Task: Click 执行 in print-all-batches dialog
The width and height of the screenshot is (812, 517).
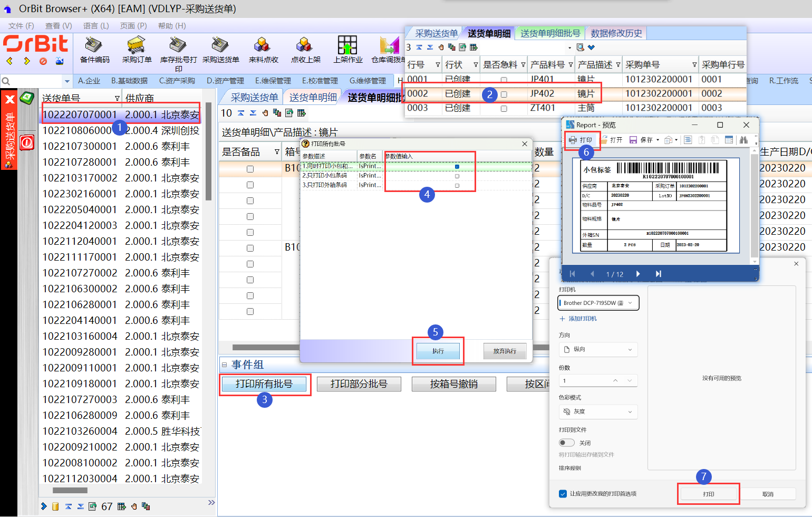Action: (x=438, y=351)
